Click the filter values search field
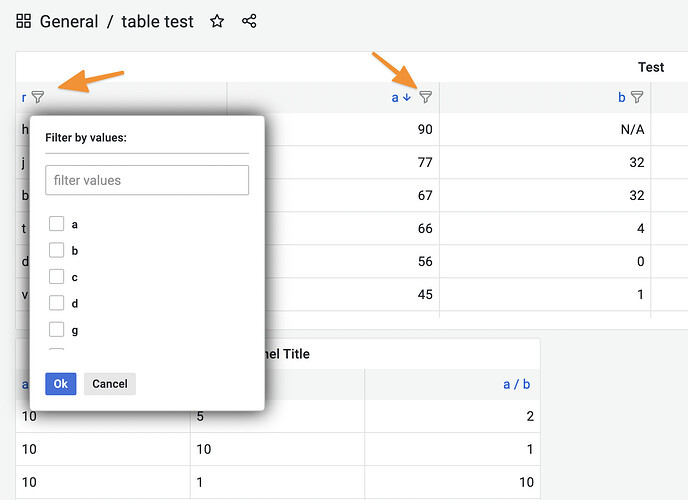This screenshot has height=500, width=688. 147,180
